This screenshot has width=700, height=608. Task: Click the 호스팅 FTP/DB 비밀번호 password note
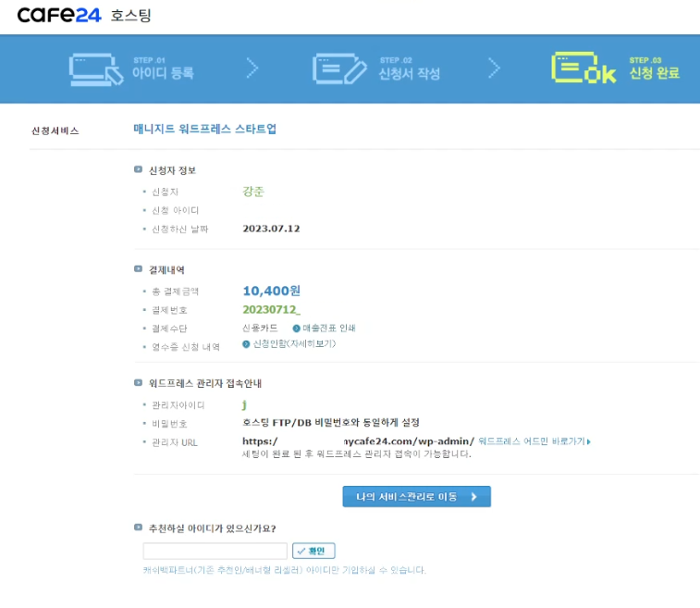(x=331, y=422)
